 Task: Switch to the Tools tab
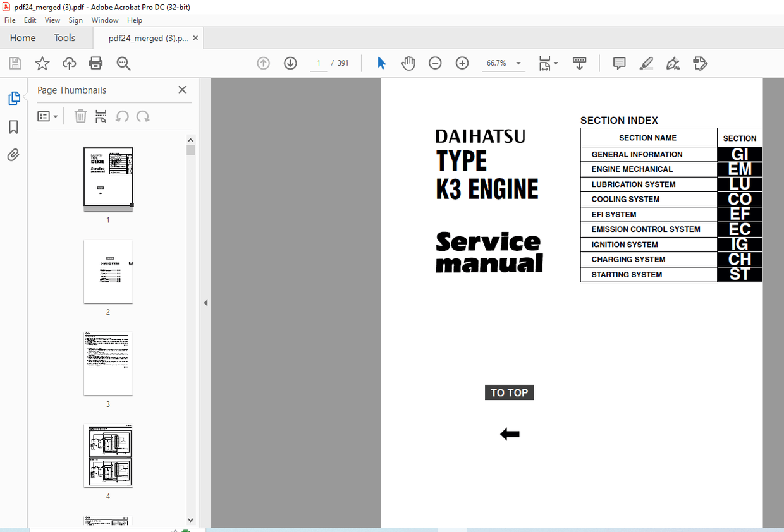[64, 38]
